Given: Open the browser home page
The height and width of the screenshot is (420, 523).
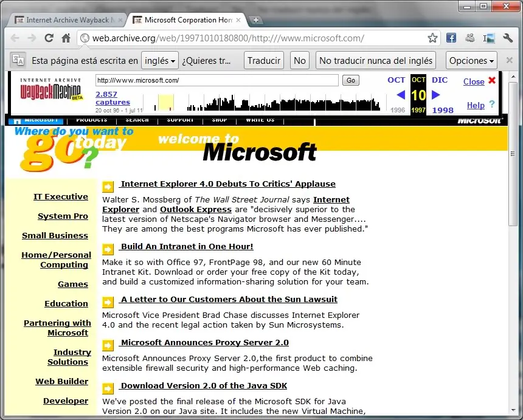Looking at the screenshot, I should 66,38.
